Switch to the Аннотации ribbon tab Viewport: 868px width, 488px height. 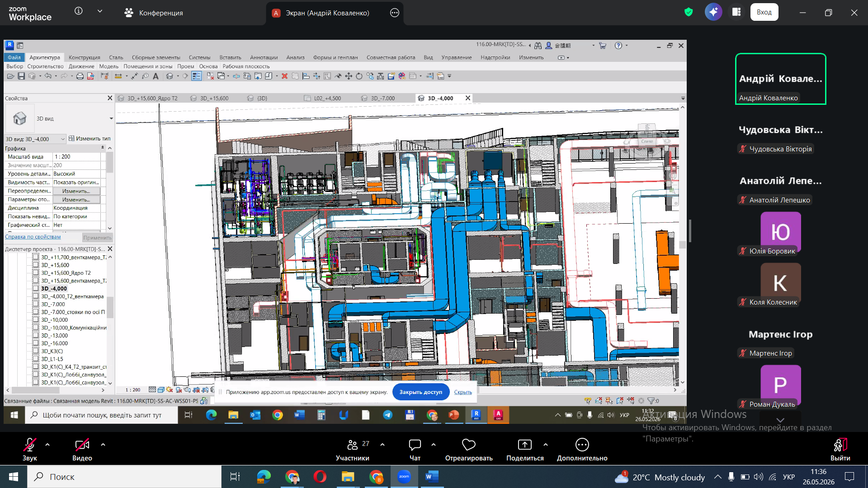[264, 57]
